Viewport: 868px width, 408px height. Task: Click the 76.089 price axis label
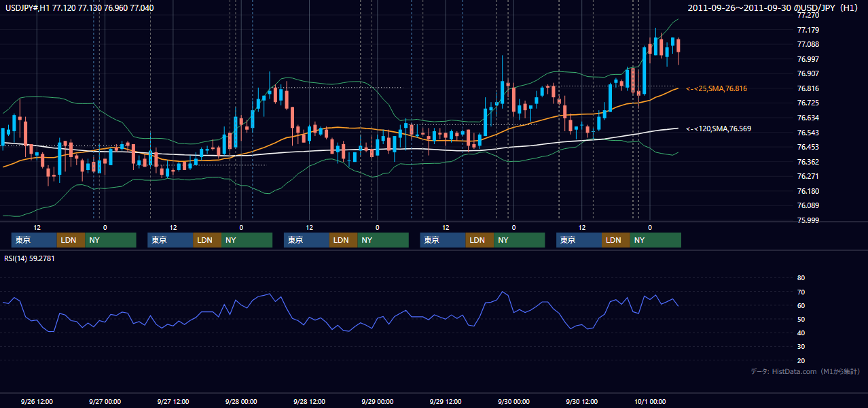coord(808,205)
